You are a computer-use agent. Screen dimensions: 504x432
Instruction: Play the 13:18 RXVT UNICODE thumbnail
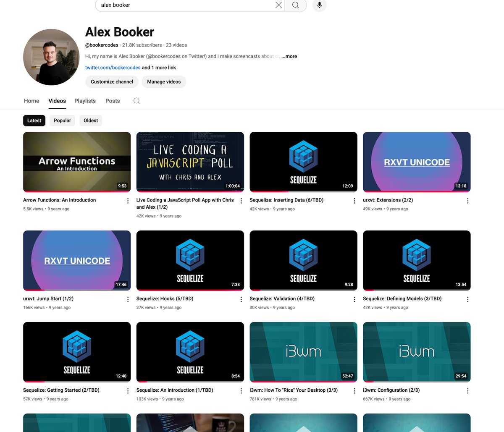(417, 162)
